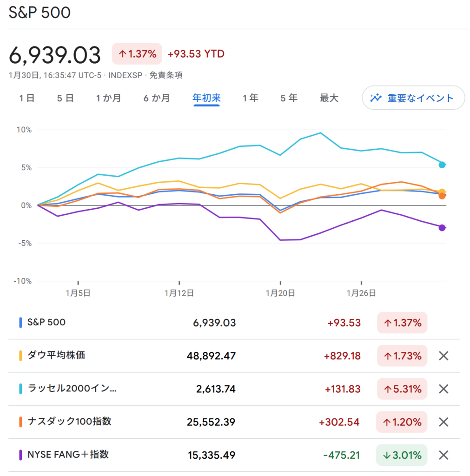Viewport: 470px width, 476px height.
Task: Remove ラッセル2000 row using X icon
Action: [444, 389]
